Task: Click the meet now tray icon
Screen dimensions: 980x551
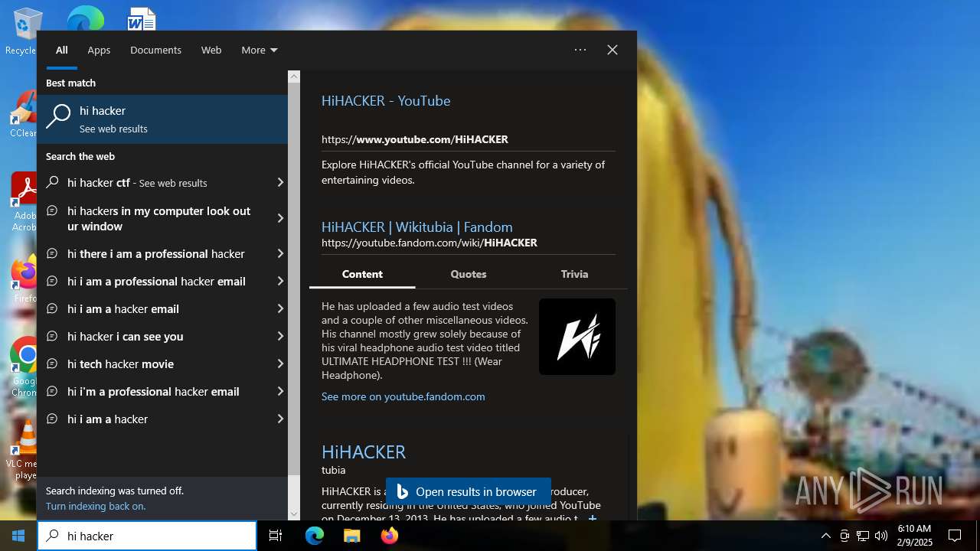Action: (x=844, y=536)
